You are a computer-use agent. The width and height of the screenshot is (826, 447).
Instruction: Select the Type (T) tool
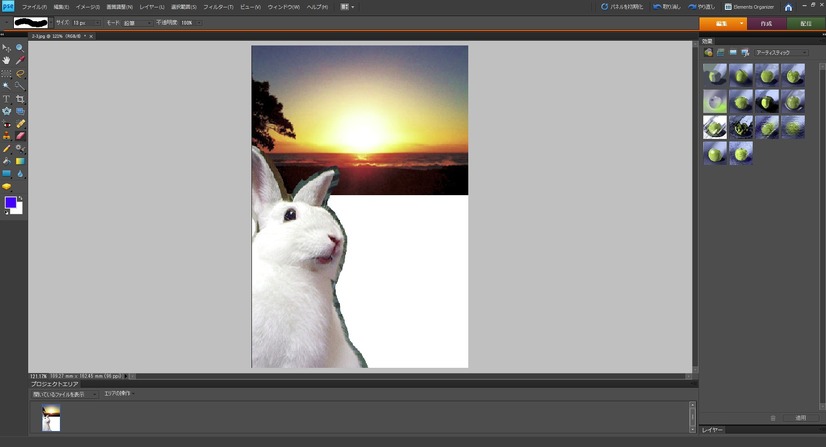(6, 99)
